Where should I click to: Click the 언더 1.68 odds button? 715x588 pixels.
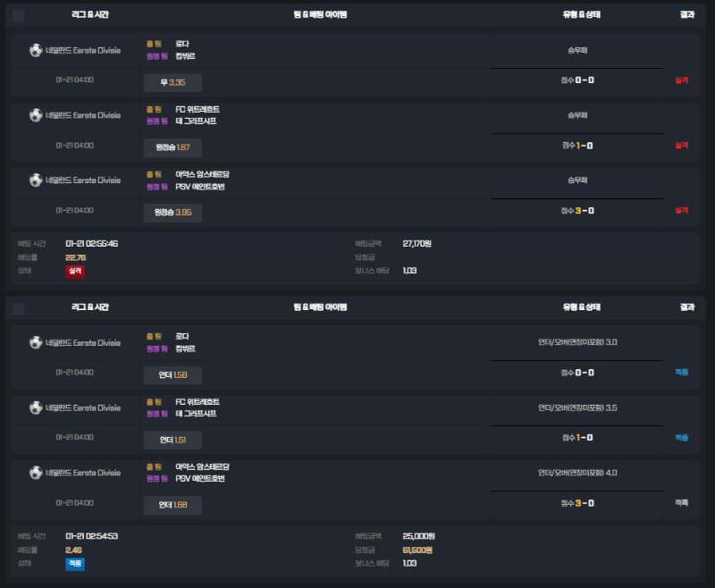pos(172,505)
